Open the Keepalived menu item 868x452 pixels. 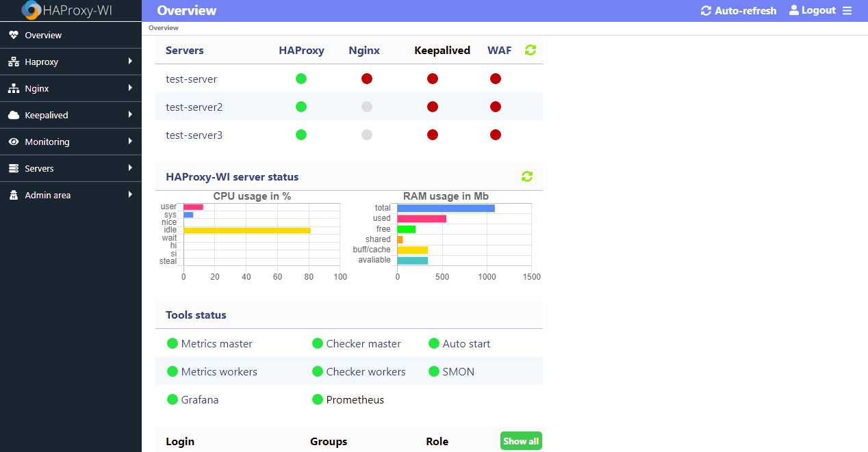click(71, 115)
